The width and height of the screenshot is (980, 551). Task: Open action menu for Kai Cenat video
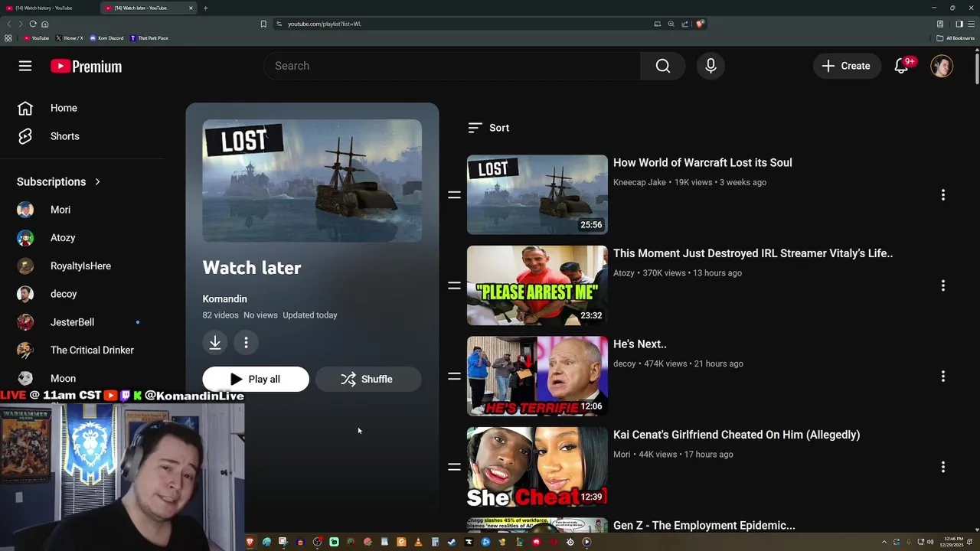click(943, 467)
